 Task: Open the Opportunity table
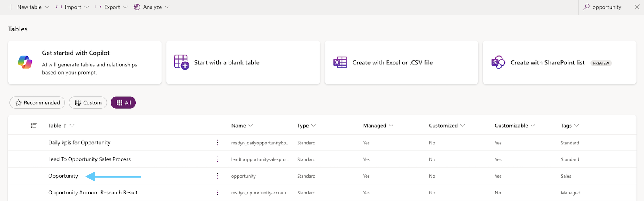click(x=63, y=176)
